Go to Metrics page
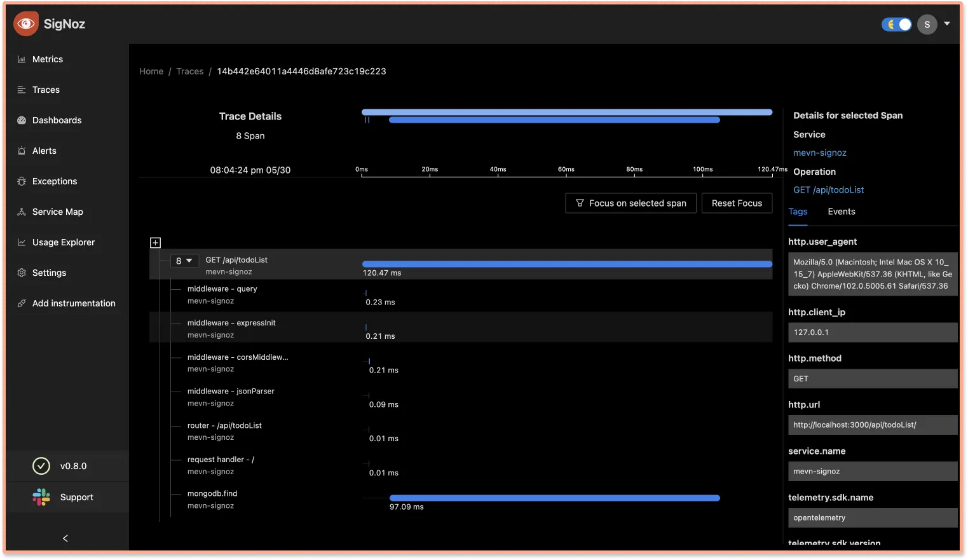 [48, 59]
